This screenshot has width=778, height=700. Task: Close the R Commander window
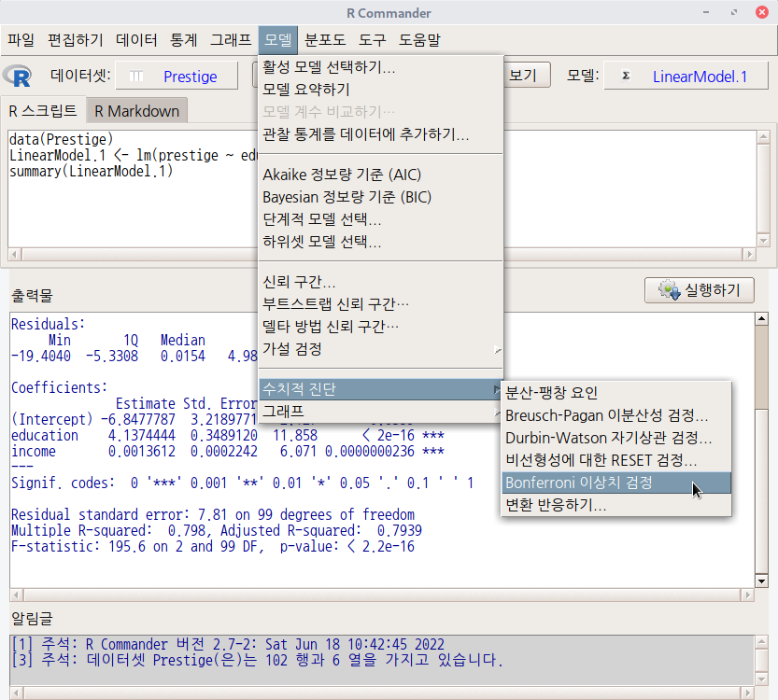[x=761, y=12]
